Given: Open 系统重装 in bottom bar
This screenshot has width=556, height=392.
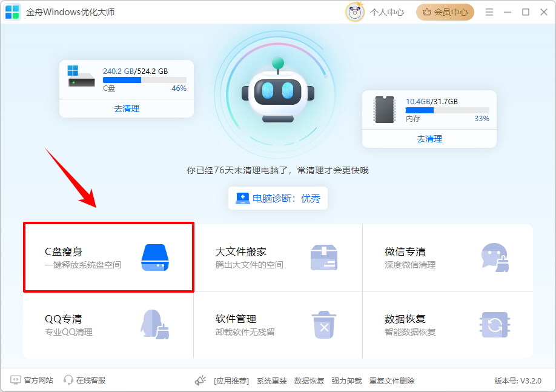Looking at the screenshot, I should pyautogui.click(x=271, y=380).
